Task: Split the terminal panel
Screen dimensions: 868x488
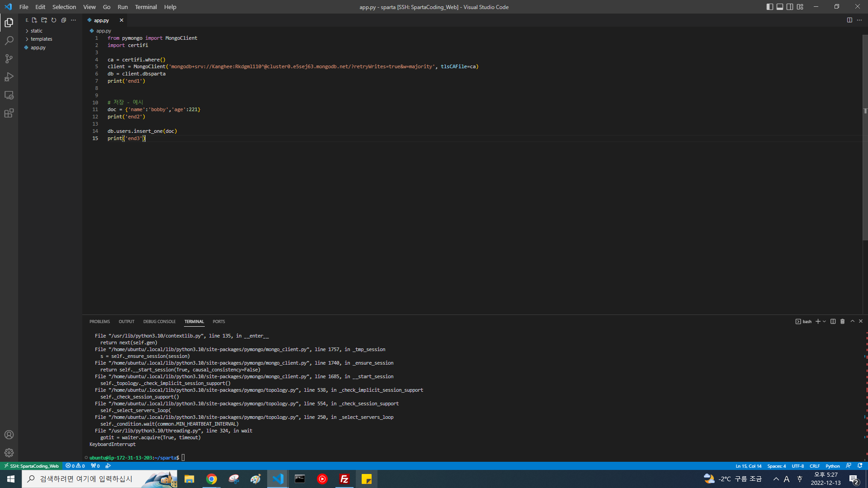Action: [833, 321]
